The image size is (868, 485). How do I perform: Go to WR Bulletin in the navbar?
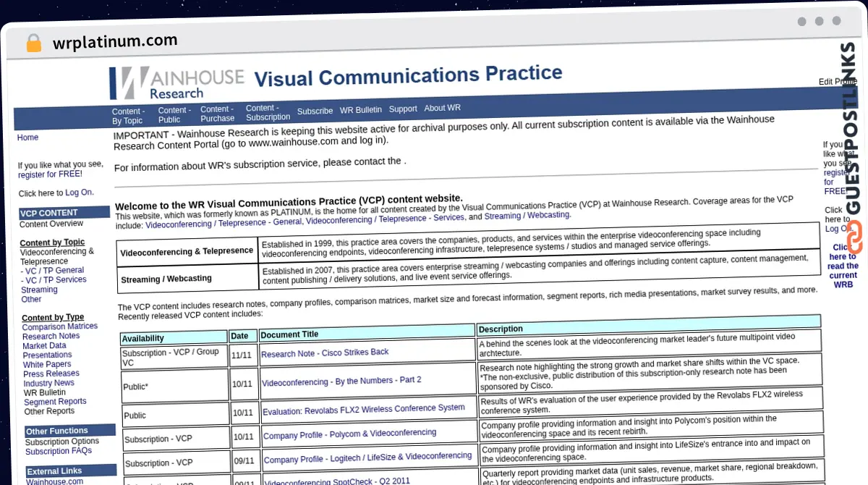(361, 110)
